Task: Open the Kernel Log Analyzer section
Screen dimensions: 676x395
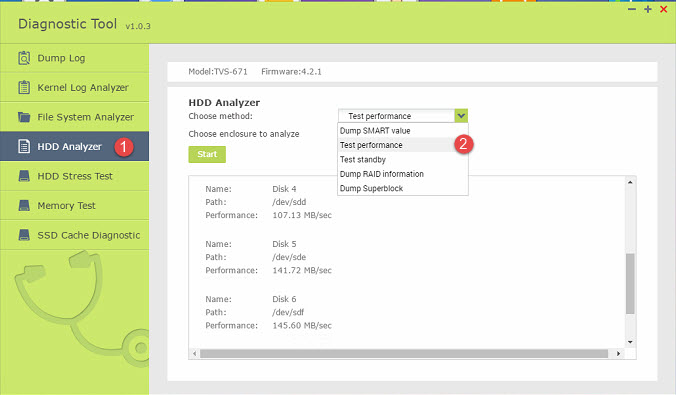Action: (75, 87)
